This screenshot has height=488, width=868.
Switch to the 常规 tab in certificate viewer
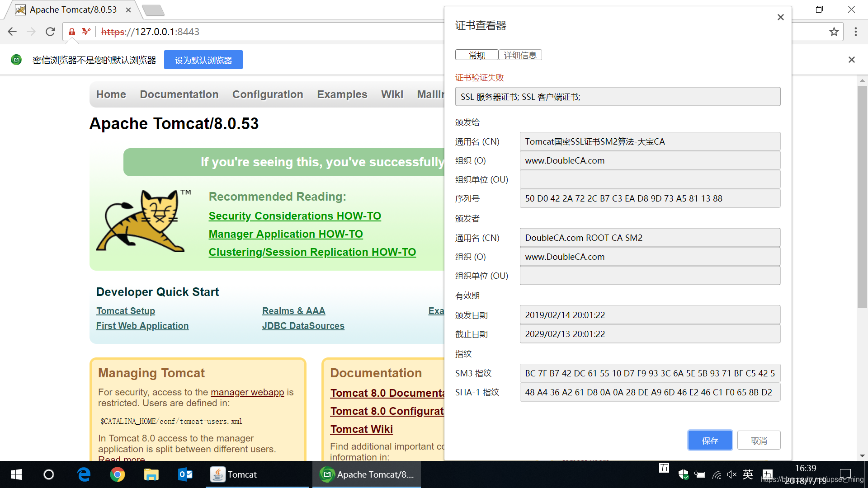coord(476,55)
